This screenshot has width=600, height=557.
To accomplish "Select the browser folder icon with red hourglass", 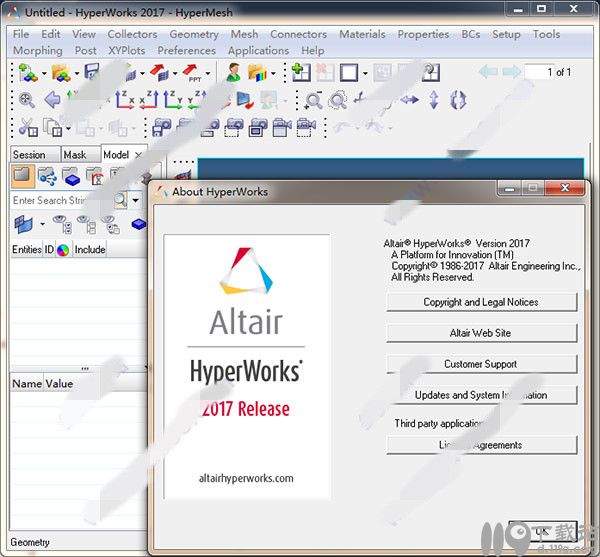I will [x=95, y=177].
